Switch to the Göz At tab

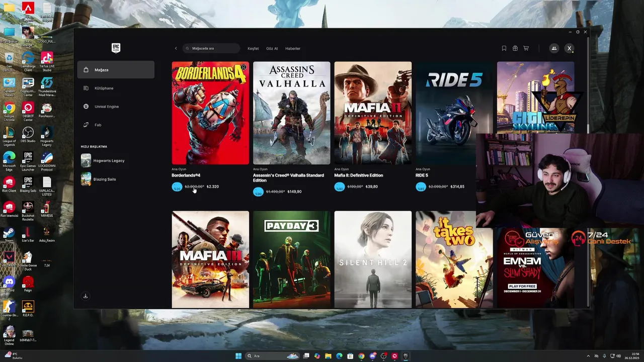click(x=272, y=49)
